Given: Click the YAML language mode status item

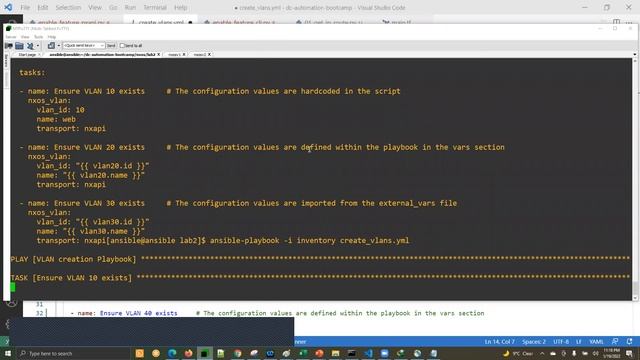Looking at the screenshot, I should tap(596, 342).
